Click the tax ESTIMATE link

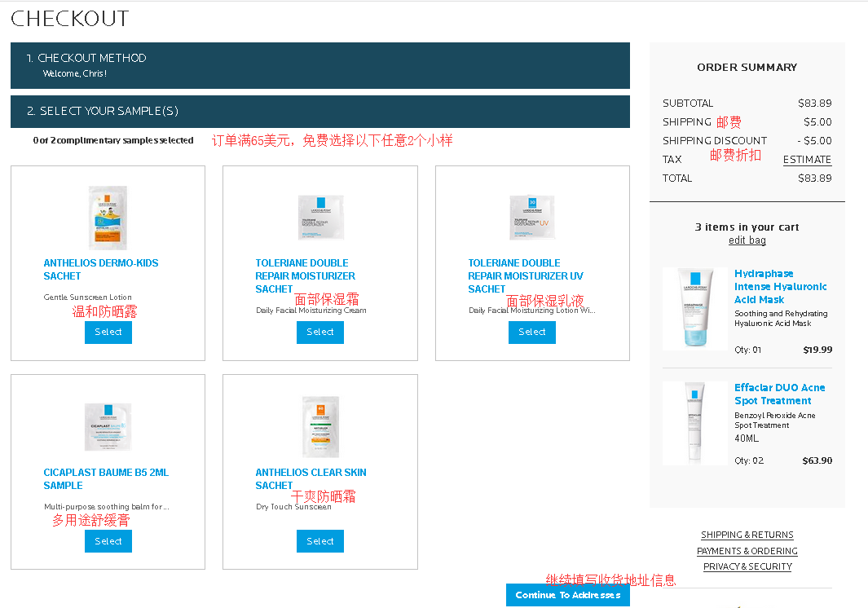tap(807, 160)
